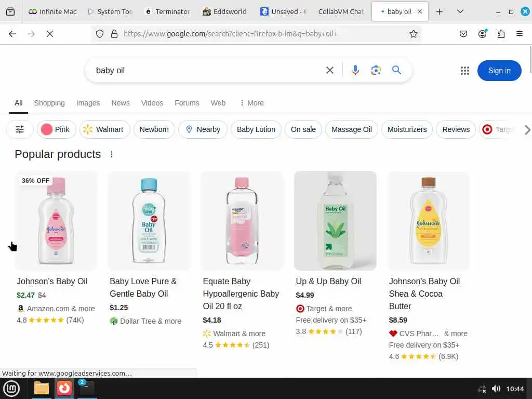Toggle the Baby Lotion filter chip
The height and width of the screenshot is (399, 532).
[256, 129]
